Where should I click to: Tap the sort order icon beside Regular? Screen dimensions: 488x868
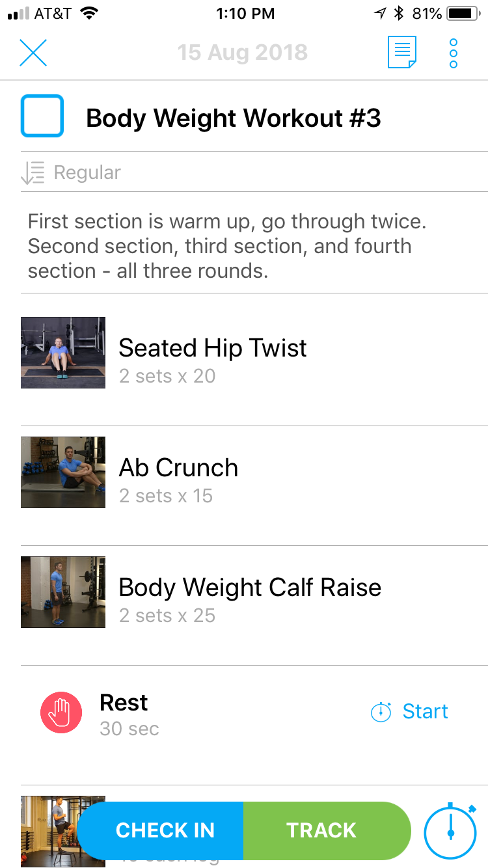(x=33, y=173)
